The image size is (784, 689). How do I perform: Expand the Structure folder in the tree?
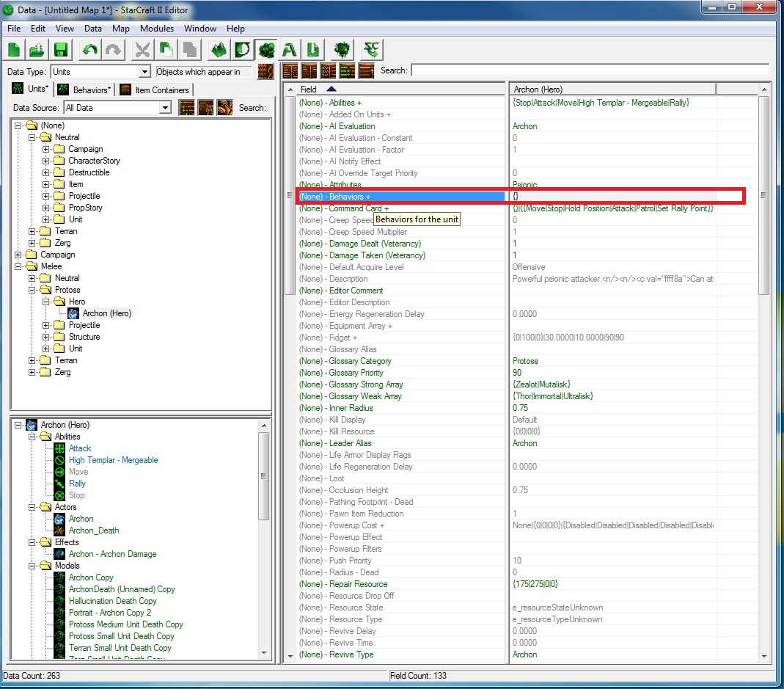pyautogui.click(x=46, y=337)
